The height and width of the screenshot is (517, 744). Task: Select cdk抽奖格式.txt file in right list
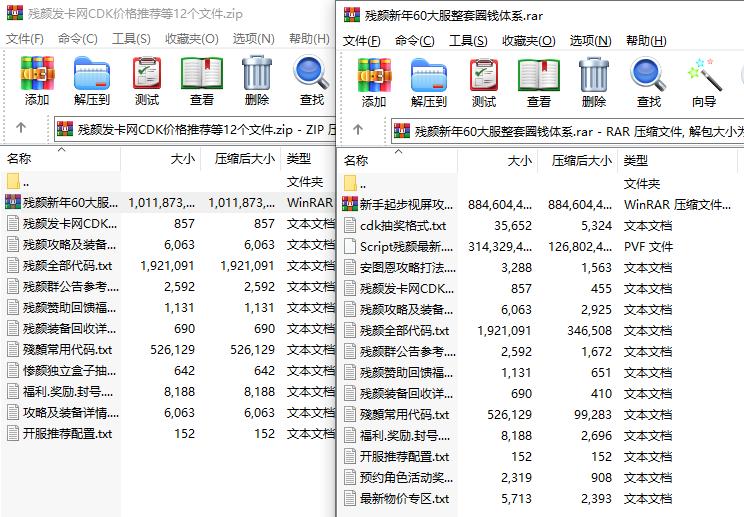pyautogui.click(x=403, y=226)
